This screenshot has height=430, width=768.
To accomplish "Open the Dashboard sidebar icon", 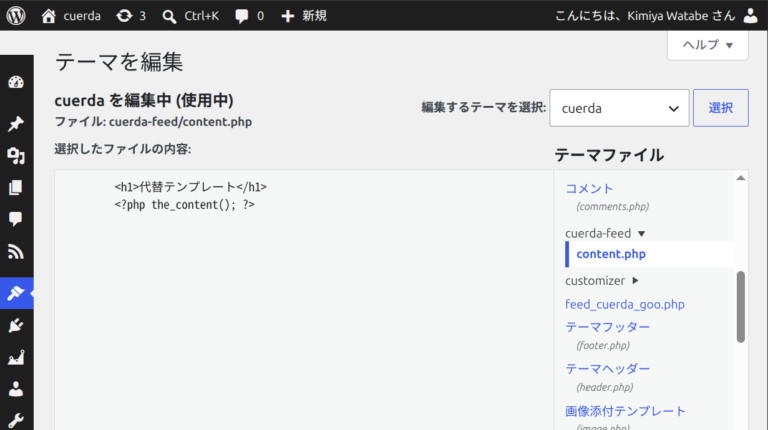I will 16,82.
